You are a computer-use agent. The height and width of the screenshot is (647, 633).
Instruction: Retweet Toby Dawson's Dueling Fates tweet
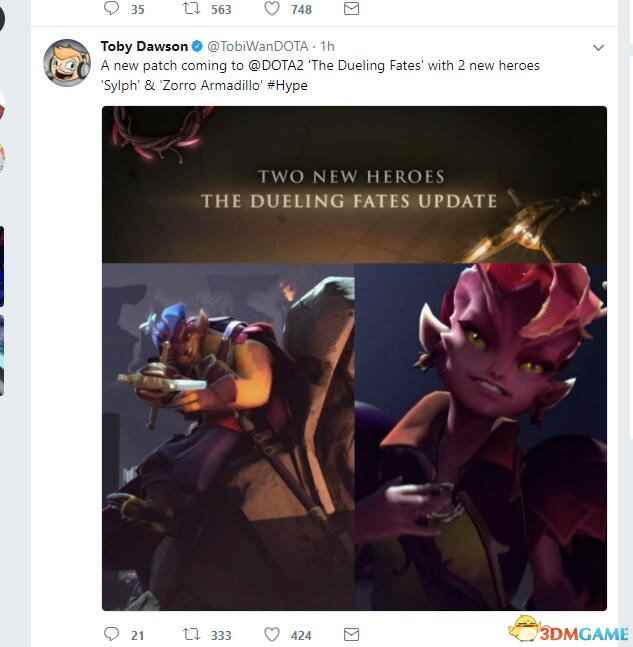(x=191, y=634)
